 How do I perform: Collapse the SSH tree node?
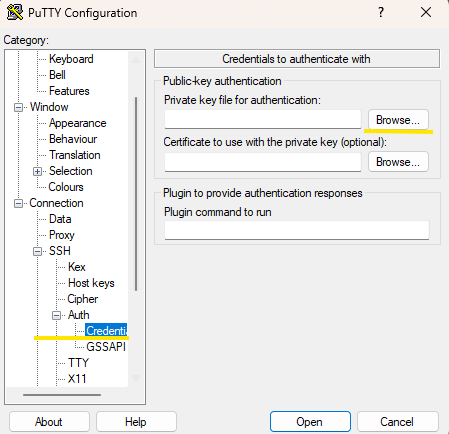click(37, 251)
